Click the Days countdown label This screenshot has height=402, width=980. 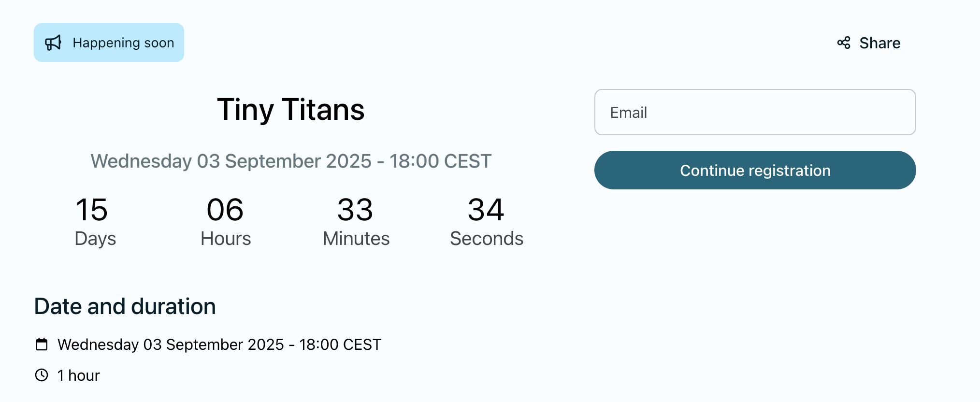tap(95, 239)
